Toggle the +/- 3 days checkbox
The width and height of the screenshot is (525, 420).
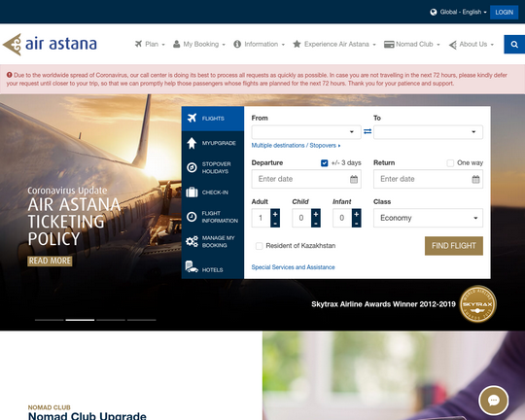coord(324,163)
